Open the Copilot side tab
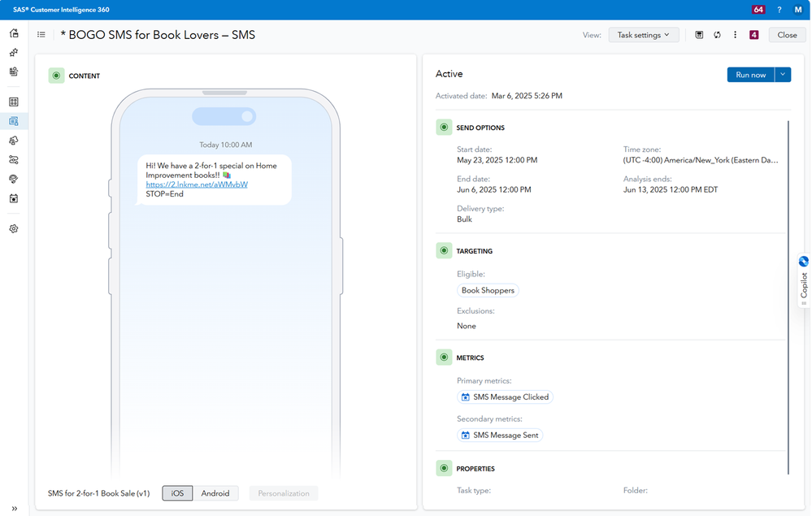 click(x=803, y=280)
